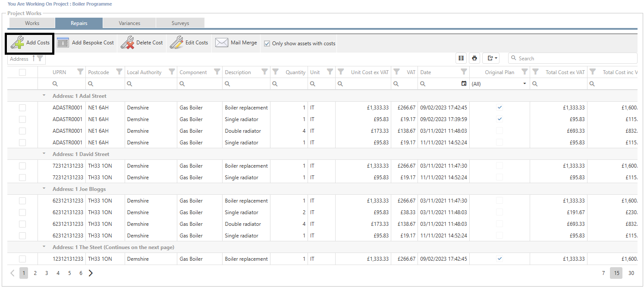Collapse the 1 Adal Street group
Viewport: 644px width, 287px height.
[x=44, y=96]
